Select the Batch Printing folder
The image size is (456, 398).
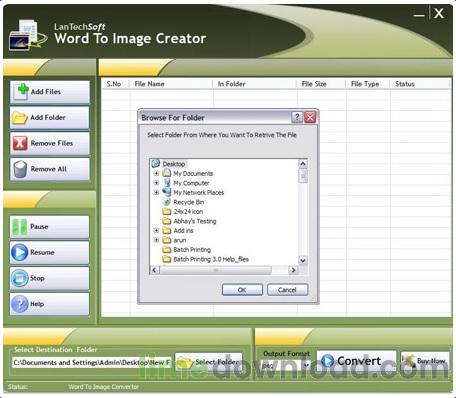[x=192, y=250]
